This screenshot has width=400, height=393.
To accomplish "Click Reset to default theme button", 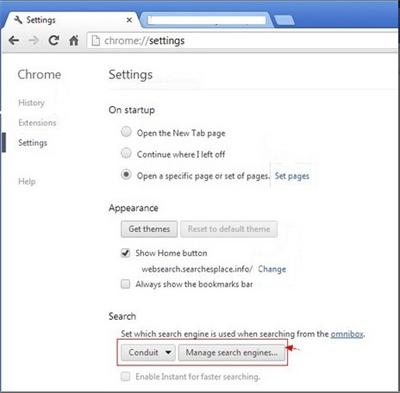I will (x=229, y=229).
